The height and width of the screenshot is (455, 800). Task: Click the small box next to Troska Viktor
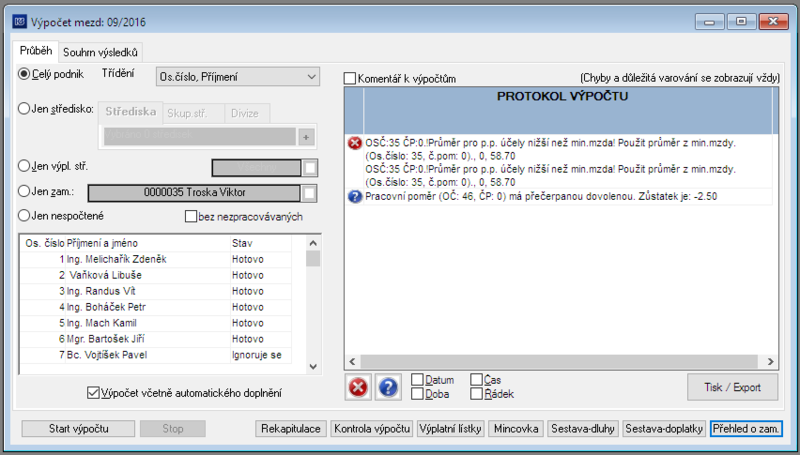tap(310, 193)
